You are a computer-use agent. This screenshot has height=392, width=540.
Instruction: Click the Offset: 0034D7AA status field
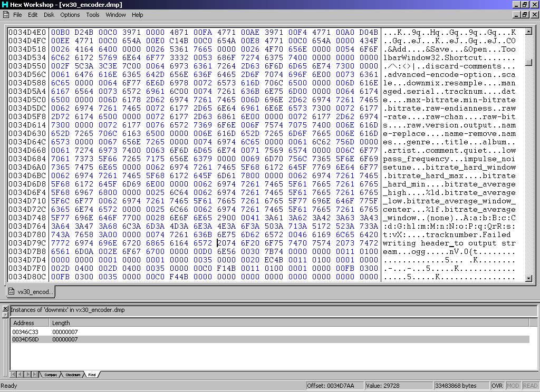point(334,386)
